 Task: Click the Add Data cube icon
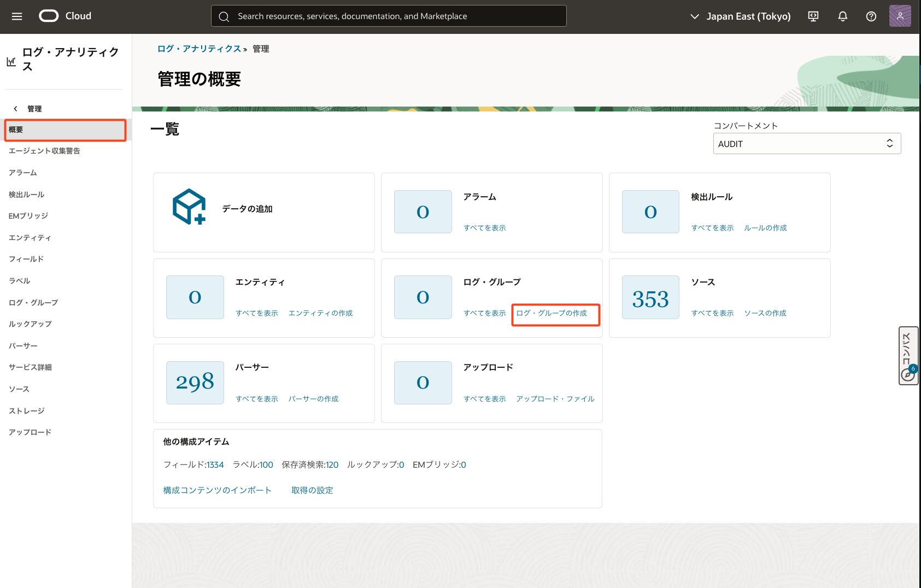click(x=189, y=207)
